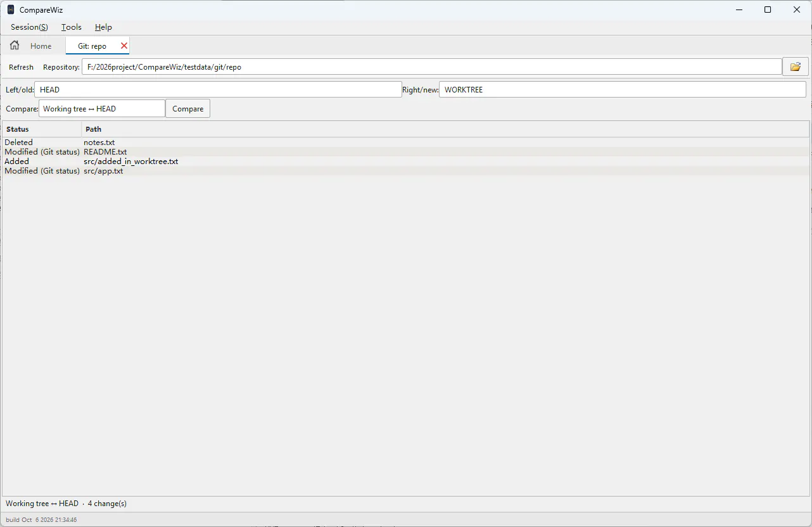Viewport: 812px width, 527px height.
Task: Select the Git: repo tab
Action: pyautogui.click(x=98, y=46)
